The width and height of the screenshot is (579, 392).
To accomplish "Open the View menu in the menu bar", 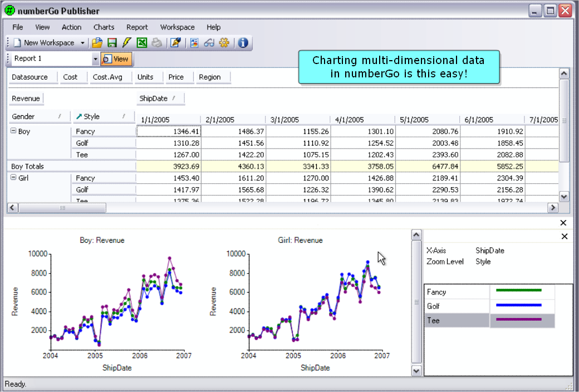I will pyautogui.click(x=42, y=27).
